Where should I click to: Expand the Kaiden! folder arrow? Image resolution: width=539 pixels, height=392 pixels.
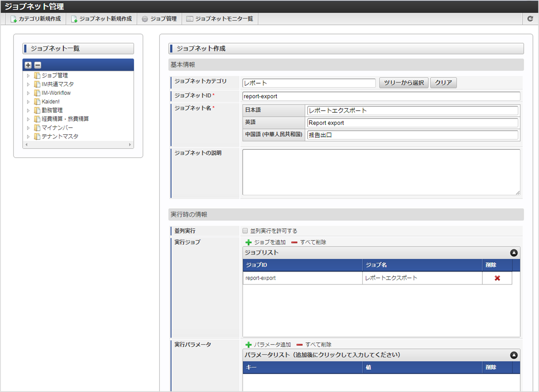(28, 101)
